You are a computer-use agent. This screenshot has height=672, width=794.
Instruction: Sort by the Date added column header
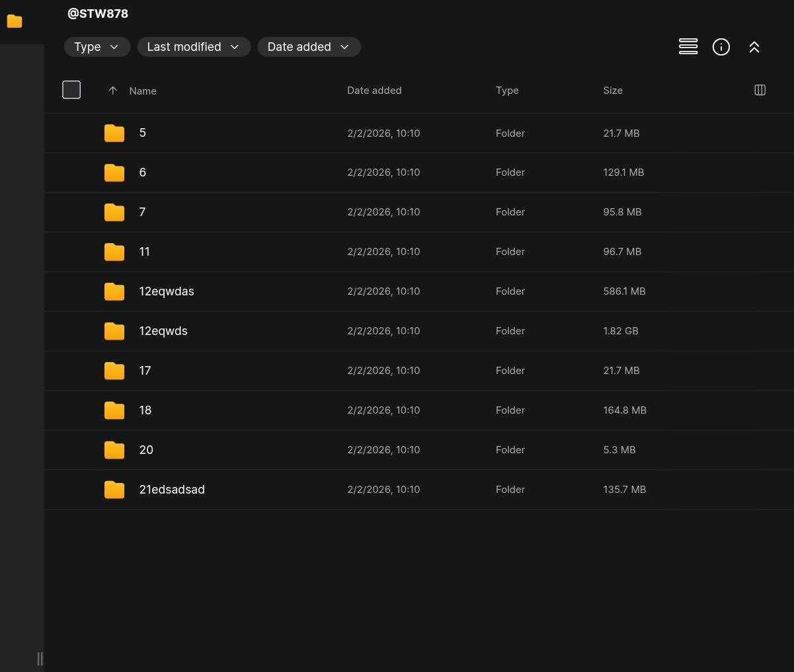point(374,91)
